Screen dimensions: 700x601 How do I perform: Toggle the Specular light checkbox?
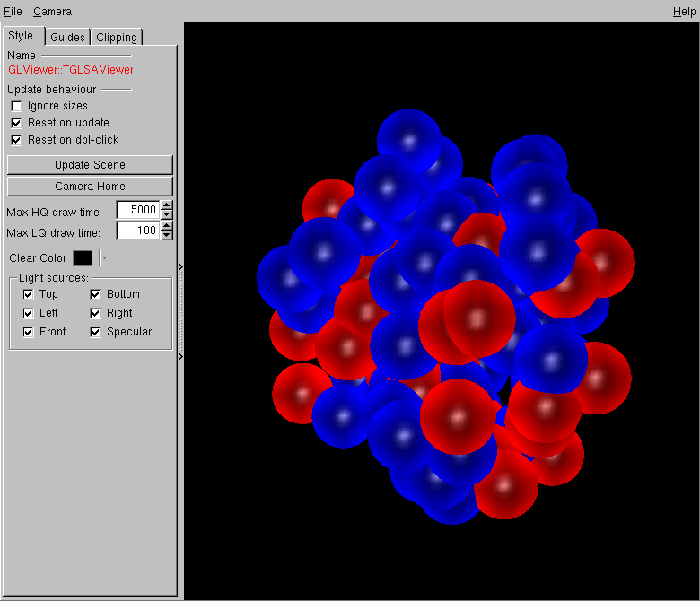click(x=95, y=332)
